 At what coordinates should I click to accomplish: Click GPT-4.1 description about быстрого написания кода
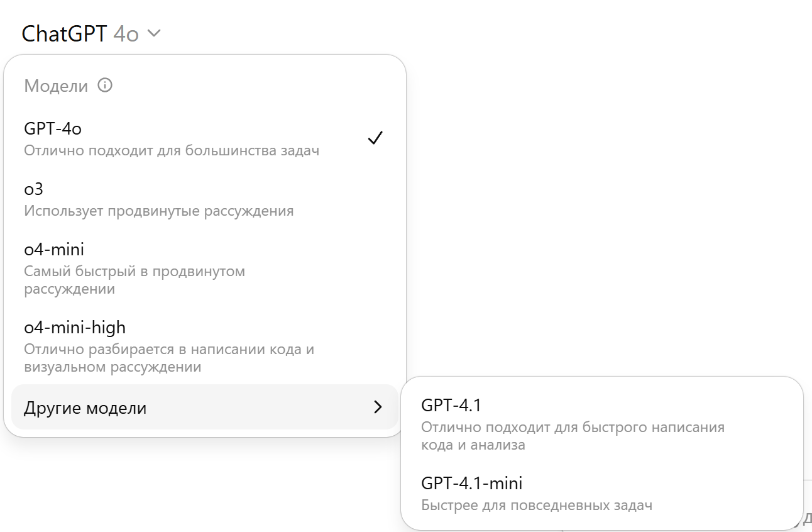[x=573, y=436]
